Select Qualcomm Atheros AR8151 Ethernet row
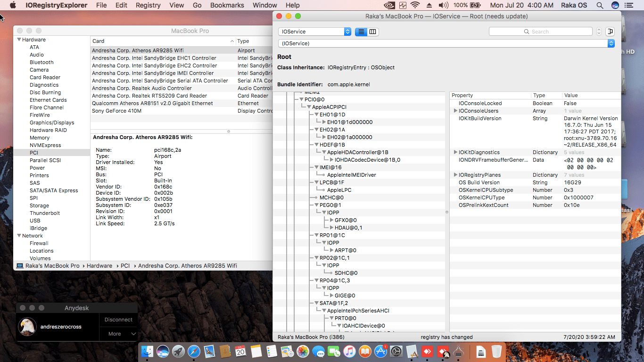Screen dimensions: 644x362 pyautogui.click(x=182, y=103)
